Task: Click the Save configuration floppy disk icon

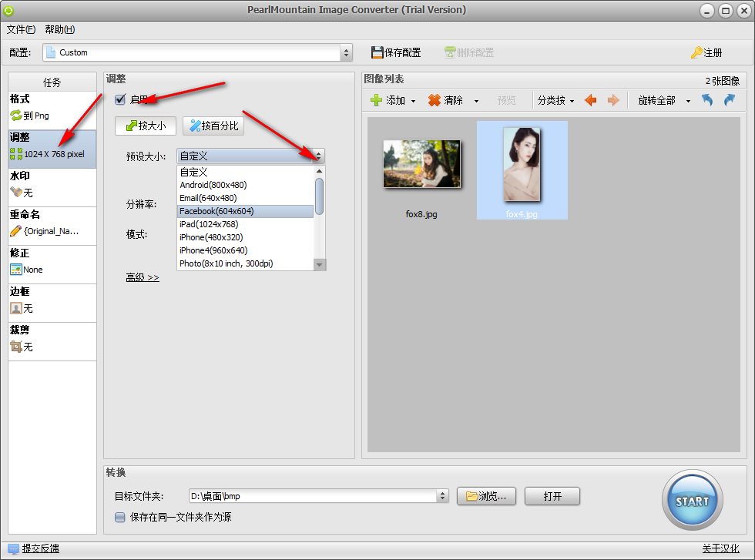Action: [x=377, y=52]
